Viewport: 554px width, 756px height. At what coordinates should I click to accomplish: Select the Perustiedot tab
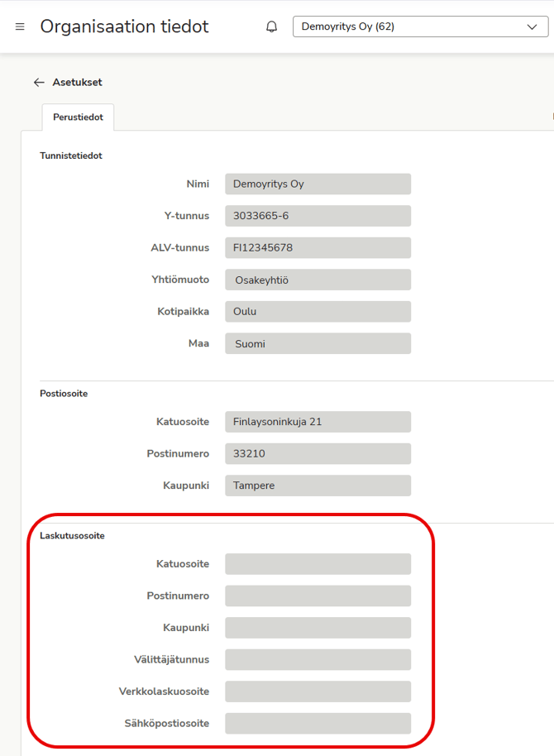pos(78,117)
